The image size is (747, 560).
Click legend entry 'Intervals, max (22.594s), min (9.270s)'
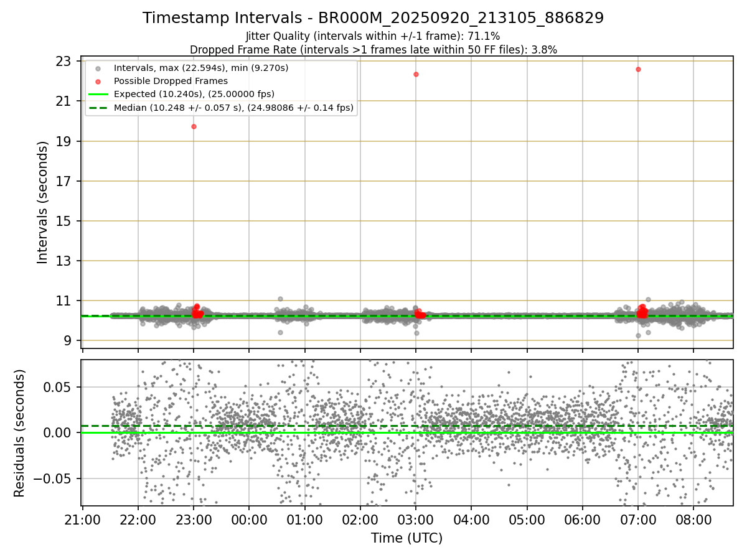[x=201, y=67]
